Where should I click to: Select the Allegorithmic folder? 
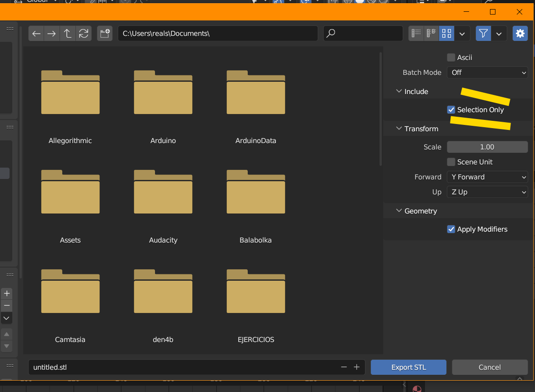[70, 93]
